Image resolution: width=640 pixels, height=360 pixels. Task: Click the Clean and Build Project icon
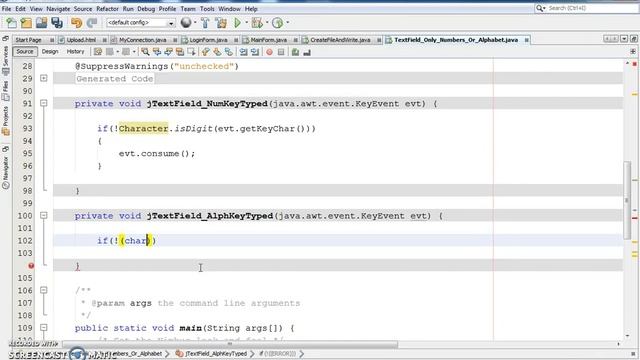coord(221,23)
